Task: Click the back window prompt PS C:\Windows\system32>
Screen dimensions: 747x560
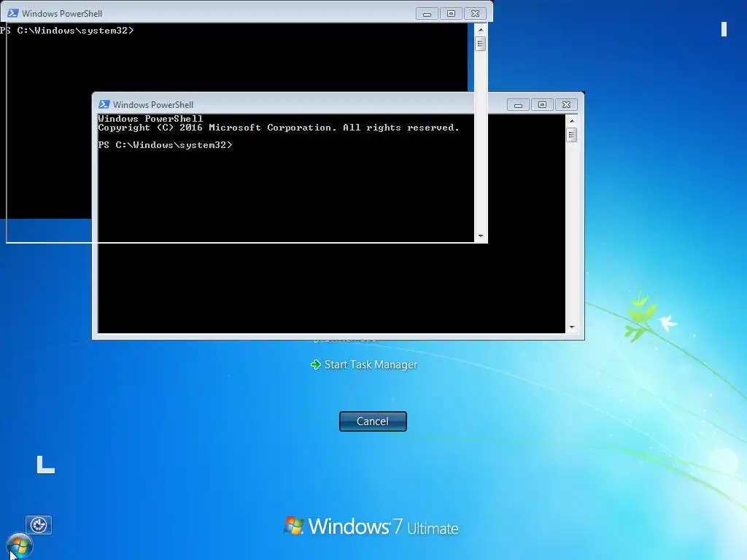Action: pos(67,31)
